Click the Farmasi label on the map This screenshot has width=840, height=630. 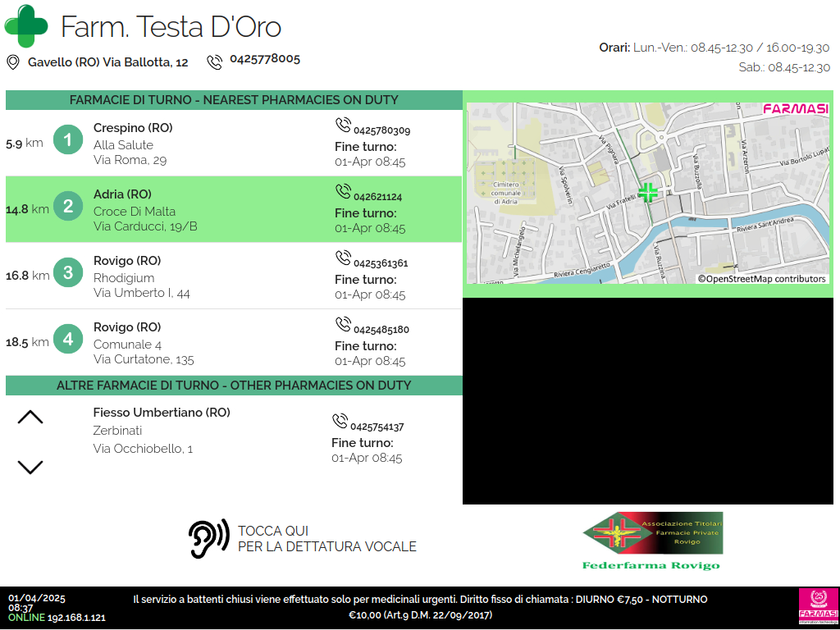pyautogui.click(x=795, y=108)
